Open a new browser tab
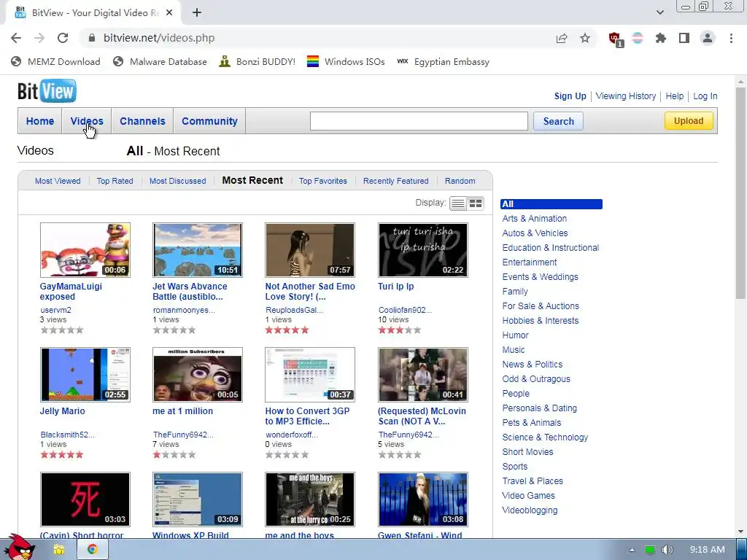The image size is (747, 560). pos(197,13)
